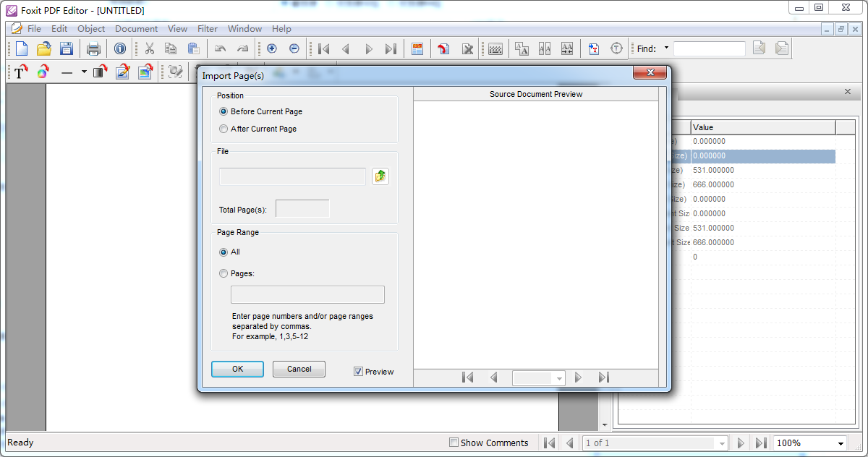Open the Find dropdown arrow
This screenshot has width=868, height=457.
666,48
